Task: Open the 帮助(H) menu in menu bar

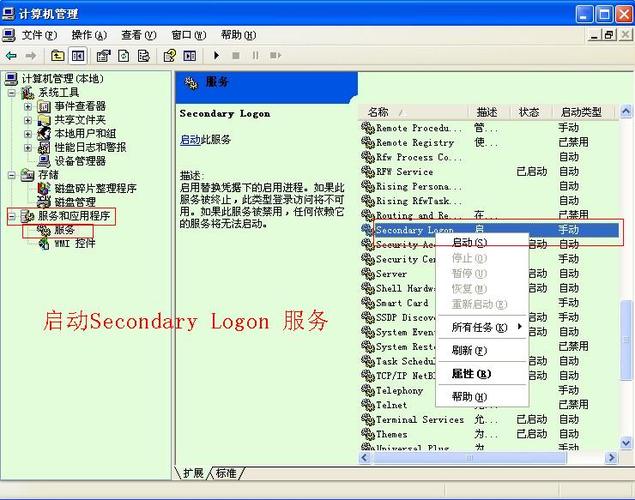Action: (238, 35)
